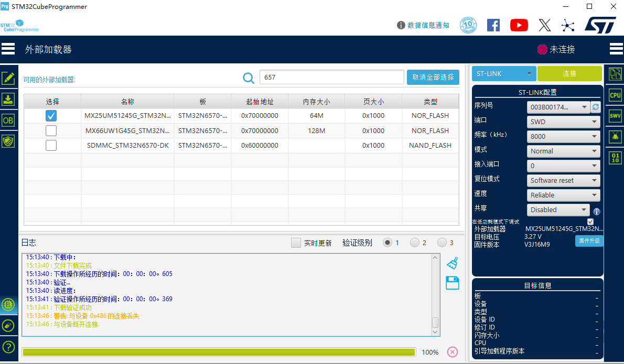The width and height of the screenshot is (624, 364).
Task: Open the shield security icon in sidebar
Action: pos(8,141)
